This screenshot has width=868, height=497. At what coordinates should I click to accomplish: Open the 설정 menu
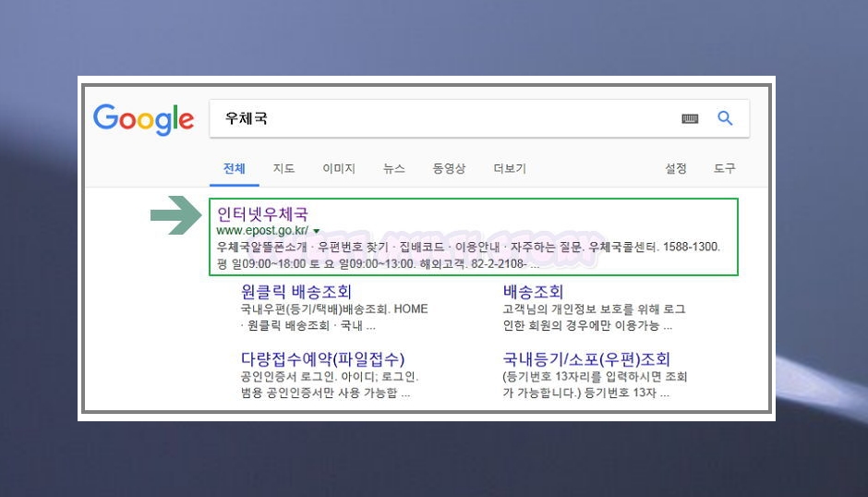coord(676,168)
